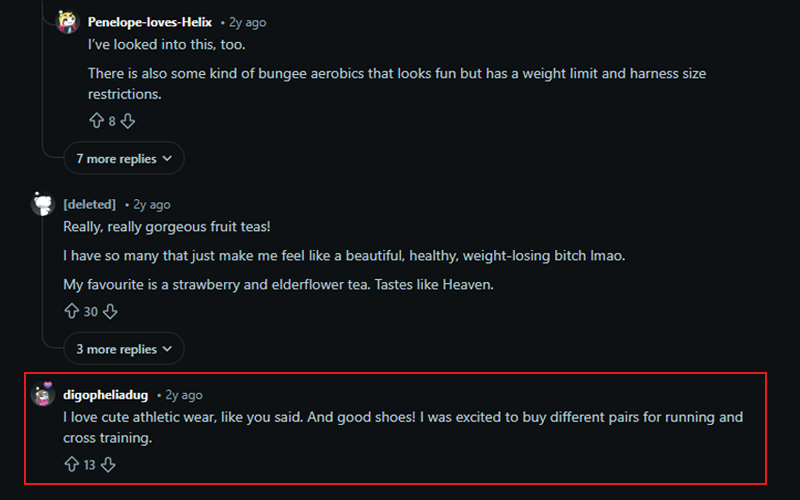Upvote the deleted user's fruit teas comment
The width and height of the screenshot is (800, 500).
point(71,312)
